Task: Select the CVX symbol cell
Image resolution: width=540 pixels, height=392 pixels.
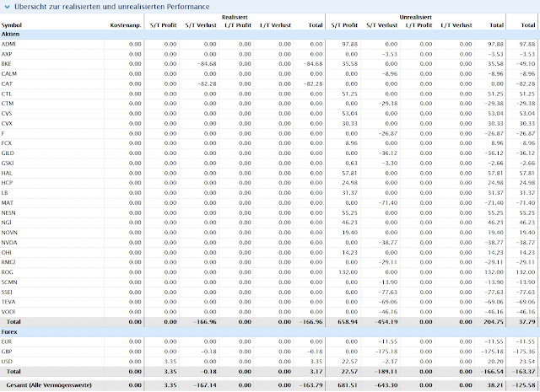Action: tap(7, 123)
